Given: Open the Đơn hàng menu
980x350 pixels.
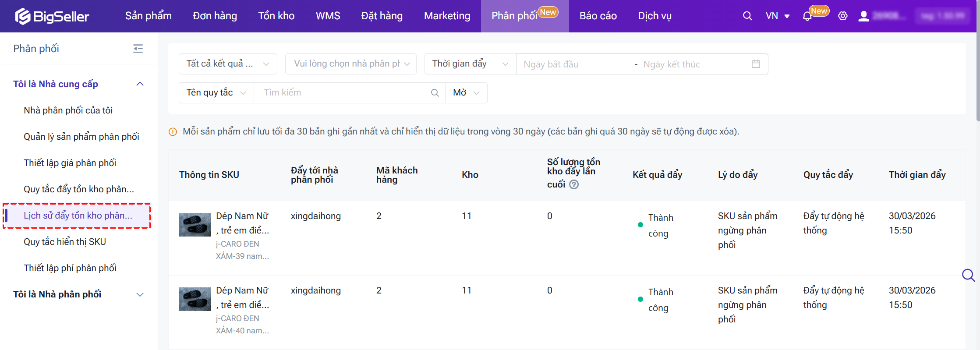Looking at the screenshot, I should click(x=215, y=16).
